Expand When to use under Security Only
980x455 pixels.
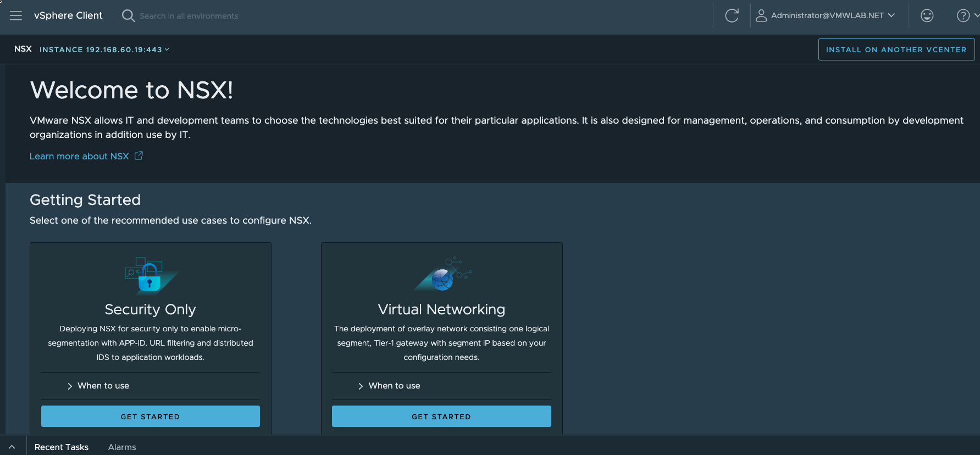tap(98, 386)
